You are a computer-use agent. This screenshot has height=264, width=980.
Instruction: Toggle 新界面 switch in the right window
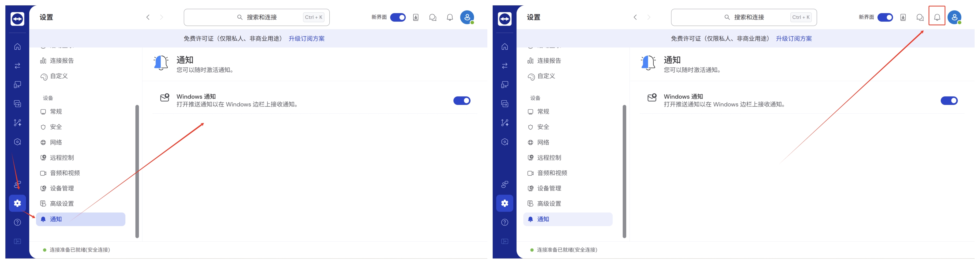885,18
